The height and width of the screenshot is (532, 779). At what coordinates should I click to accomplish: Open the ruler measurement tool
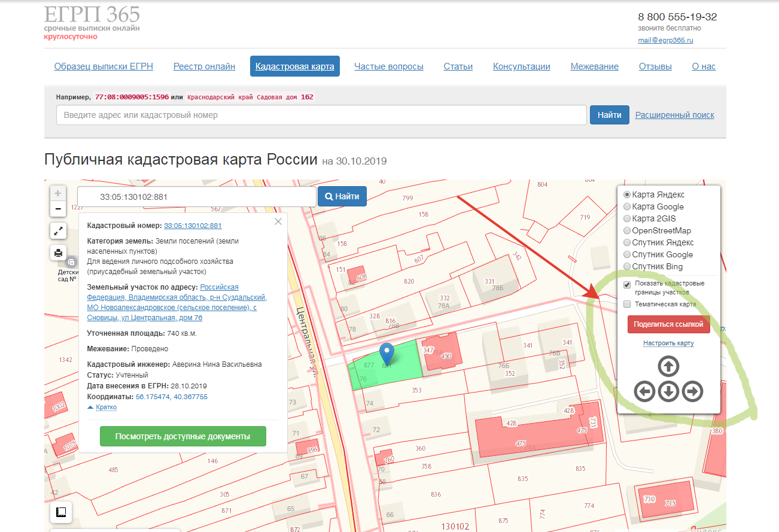point(60,512)
